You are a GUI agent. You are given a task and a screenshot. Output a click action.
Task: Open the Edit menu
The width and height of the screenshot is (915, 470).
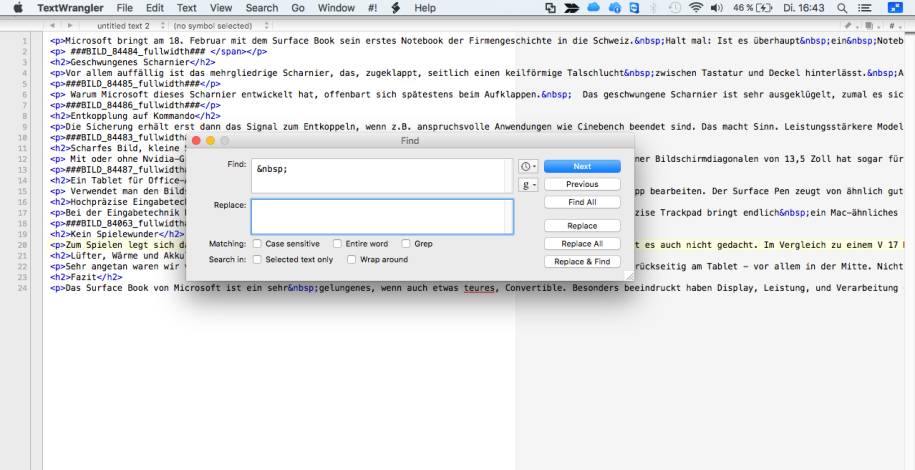[x=155, y=8]
